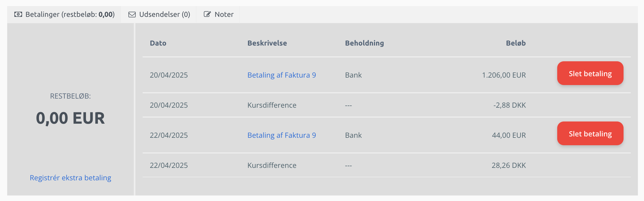Switch to the Udsendelser (0) tab
The image size is (644, 201).
159,14
